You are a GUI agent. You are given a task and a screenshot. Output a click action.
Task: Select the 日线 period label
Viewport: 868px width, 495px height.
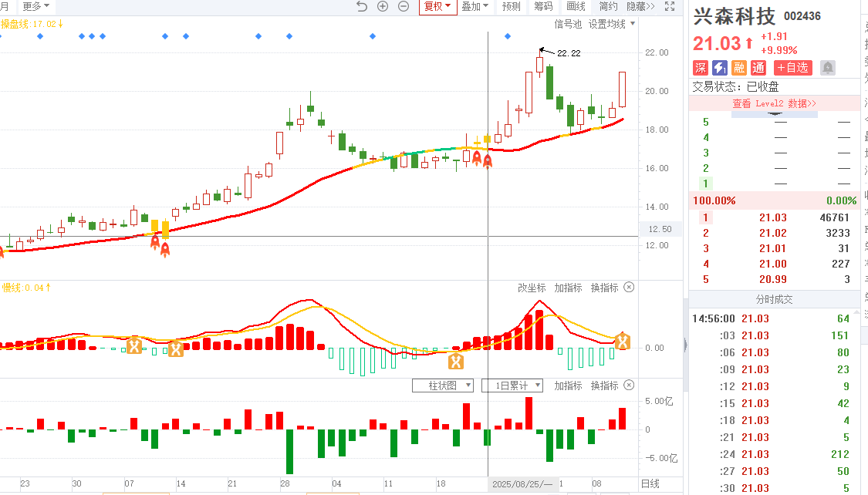[x=650, y=483]
